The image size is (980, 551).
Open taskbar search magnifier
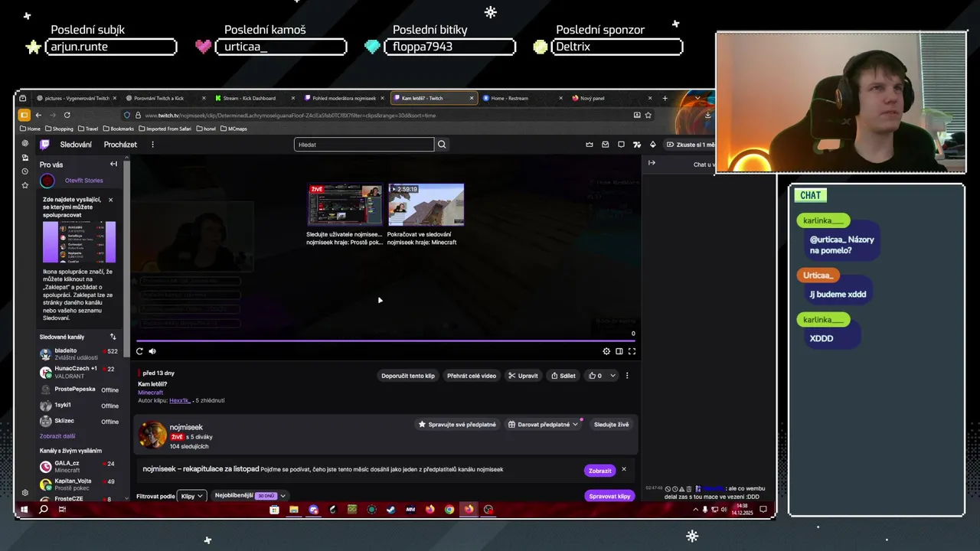(44, 509)
